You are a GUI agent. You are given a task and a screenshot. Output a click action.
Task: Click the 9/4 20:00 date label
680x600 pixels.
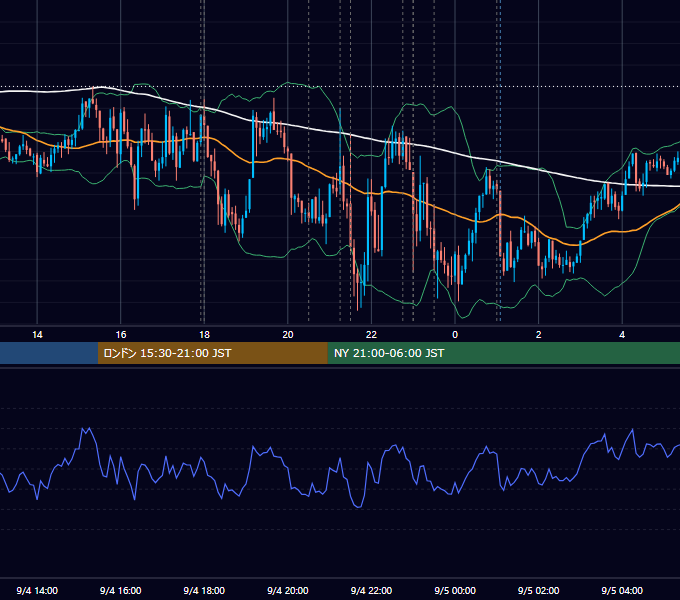tap(288, 590)
